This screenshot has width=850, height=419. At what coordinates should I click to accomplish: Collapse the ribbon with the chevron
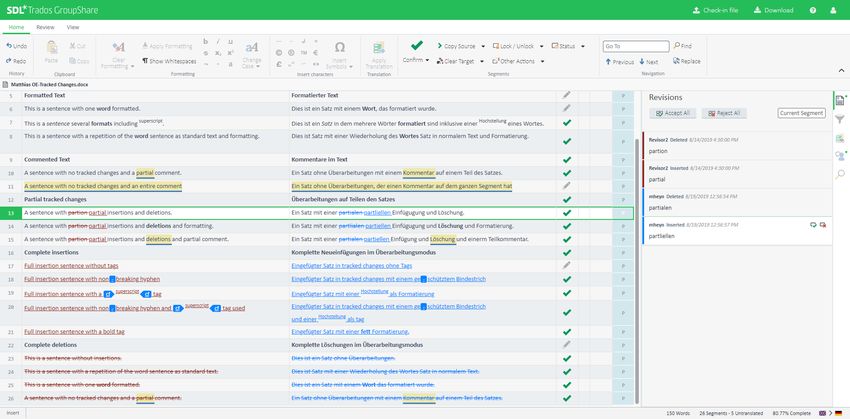(x=841, y=70)
